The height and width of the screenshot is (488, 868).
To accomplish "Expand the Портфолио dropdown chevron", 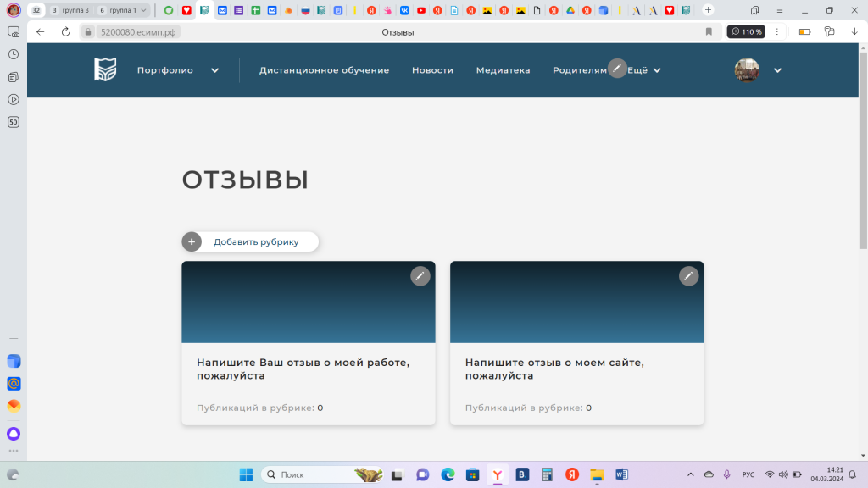I will coord(215,70).
